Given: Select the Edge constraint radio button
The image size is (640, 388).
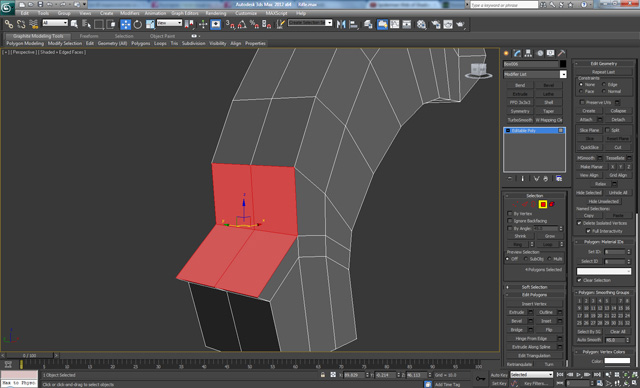Looking at the screenshot, I should (x=604, y=84).
